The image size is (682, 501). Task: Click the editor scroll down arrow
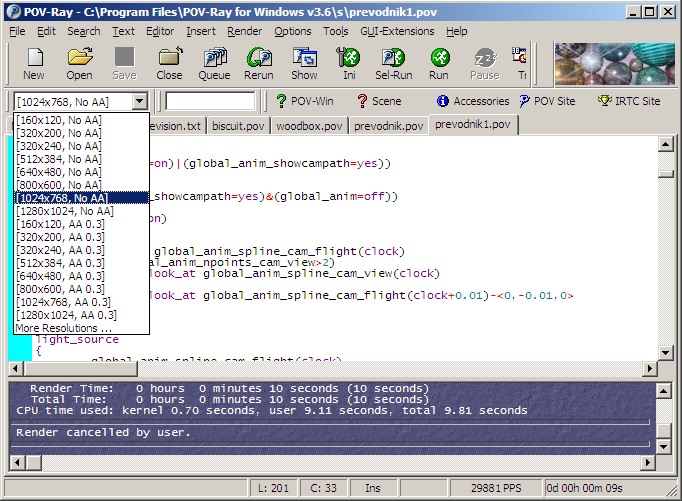pyautogui.click(x=666, y=353)
